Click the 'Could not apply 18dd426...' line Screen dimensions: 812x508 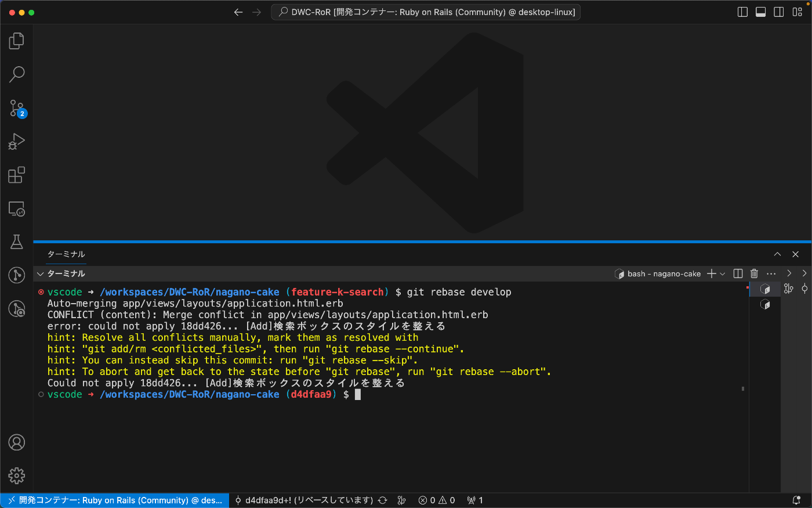click(226, 383)
